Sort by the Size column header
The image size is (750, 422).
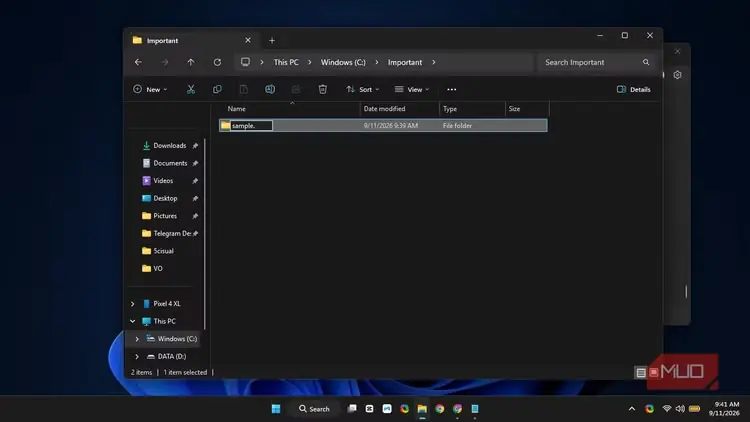coord(514,109)
